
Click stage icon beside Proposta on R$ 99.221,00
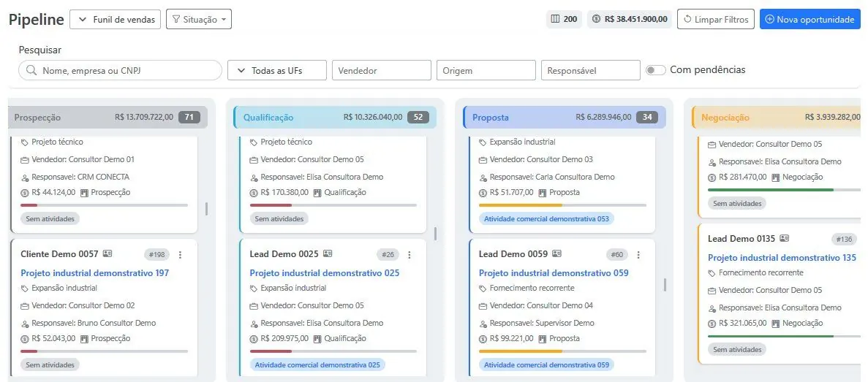(x=543, y=339)
